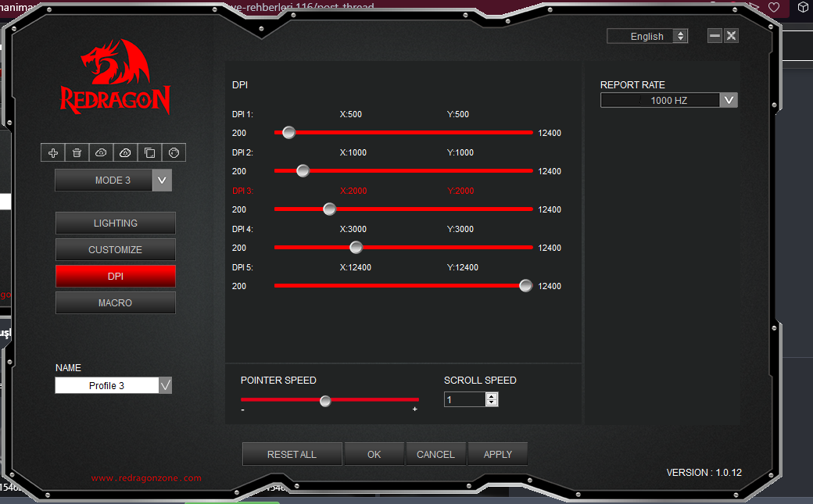This screenshot has height=504, width=813.
Task: Click heart icon in browser window behind
Action: click(x=774, y=7)
